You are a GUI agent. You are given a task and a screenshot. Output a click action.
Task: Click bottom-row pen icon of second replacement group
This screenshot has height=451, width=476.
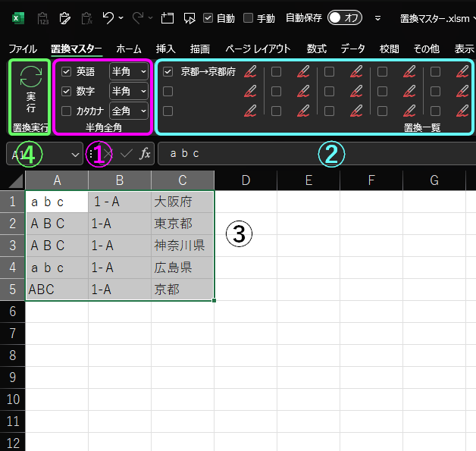pos(303,111)
